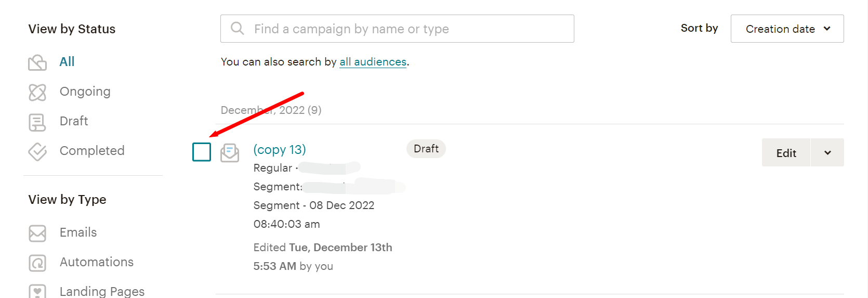Click the search magnifier icon

point(238,29)
